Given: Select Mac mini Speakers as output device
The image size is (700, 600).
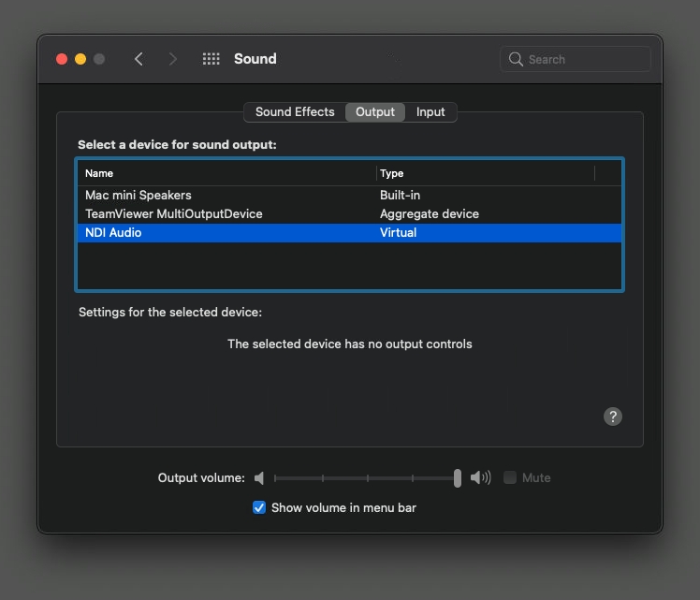Looking at the screenshot, I should coord(139,196).
